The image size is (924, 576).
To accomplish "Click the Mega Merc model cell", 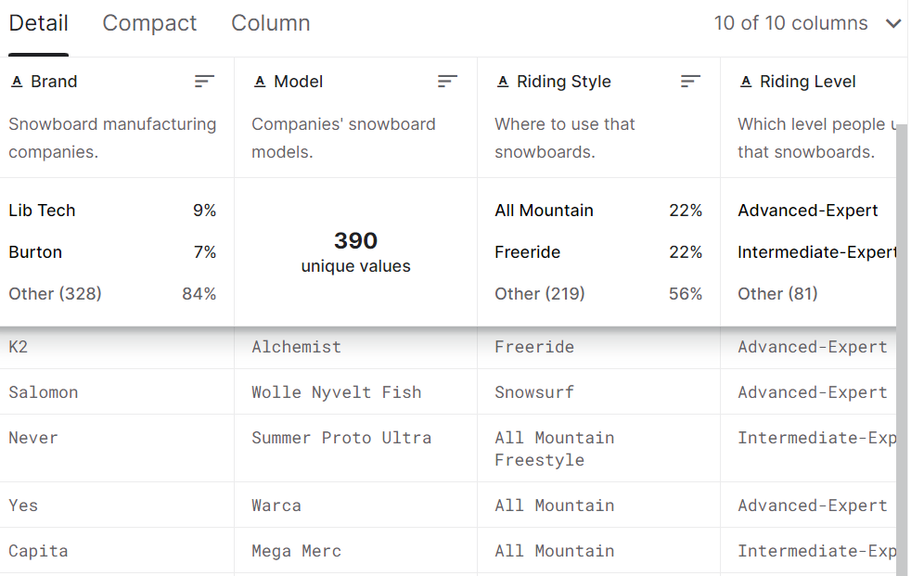I will click(x=296, y=551).
